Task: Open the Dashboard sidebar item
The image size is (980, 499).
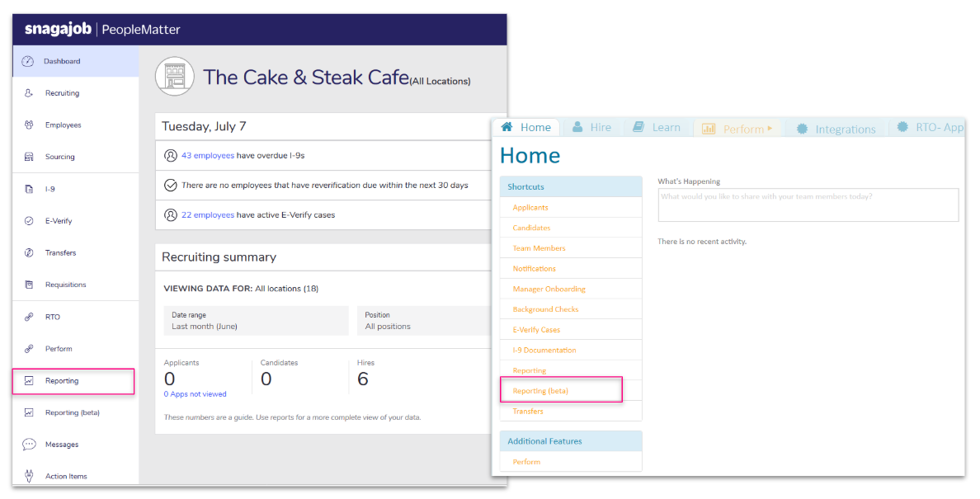Action: click(x=76, y=61)
